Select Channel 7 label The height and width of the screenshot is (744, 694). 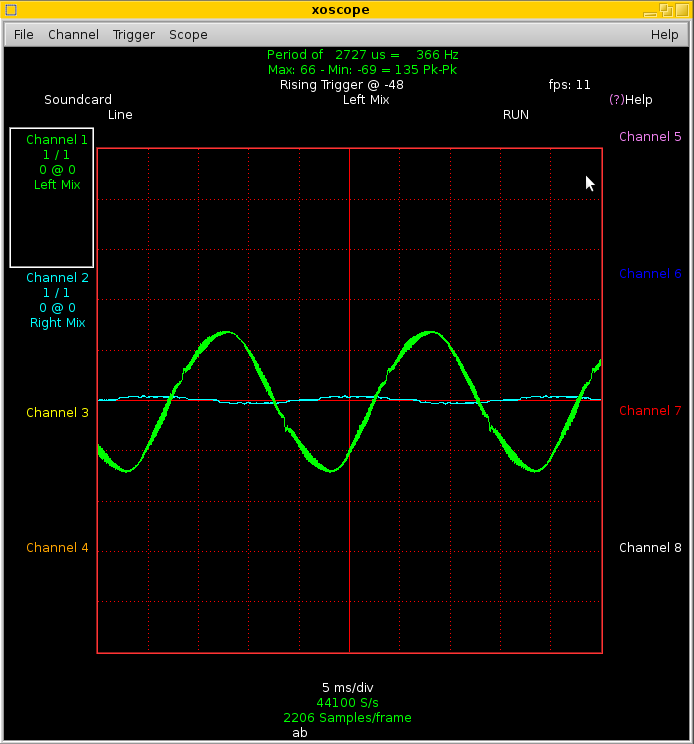650,411
